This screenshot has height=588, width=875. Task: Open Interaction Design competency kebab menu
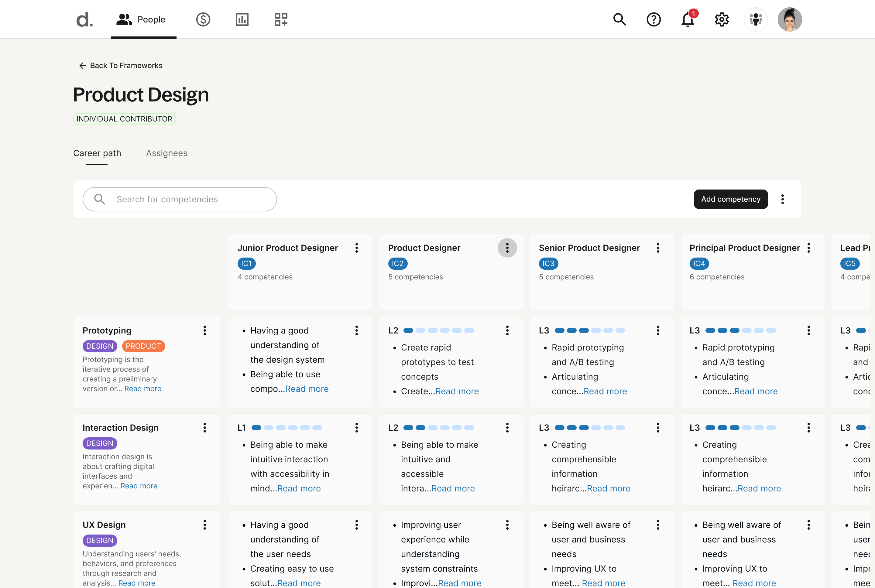(205, 428)
